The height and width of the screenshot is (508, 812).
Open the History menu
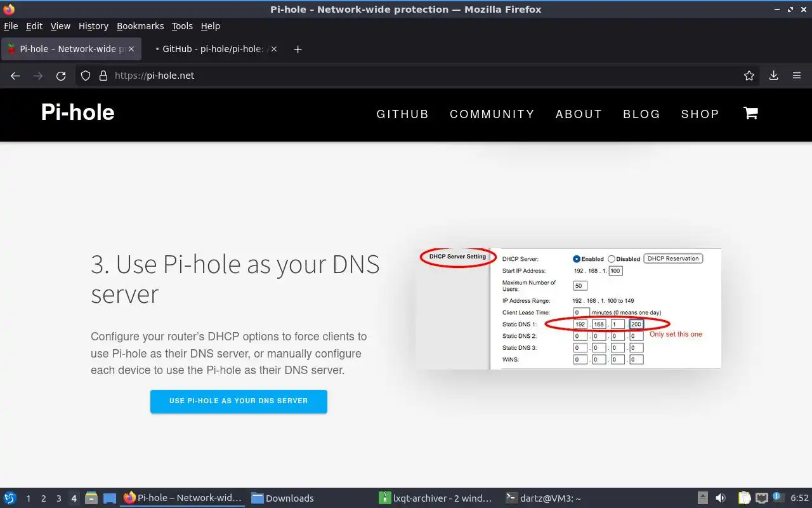(93, 26)
